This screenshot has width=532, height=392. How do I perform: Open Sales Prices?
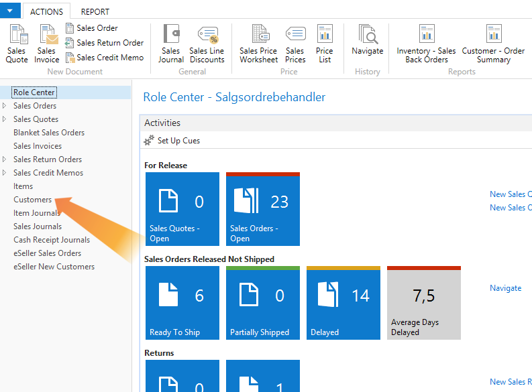point(295,44)
